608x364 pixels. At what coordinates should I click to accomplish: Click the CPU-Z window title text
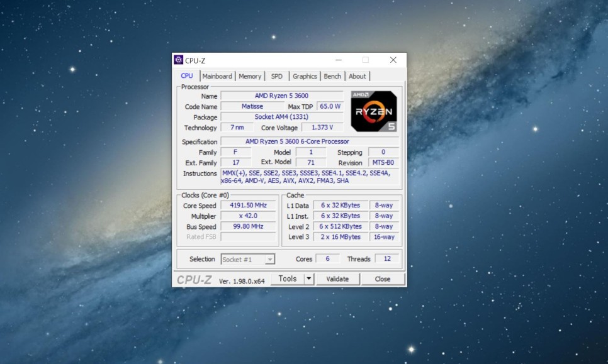195,60
